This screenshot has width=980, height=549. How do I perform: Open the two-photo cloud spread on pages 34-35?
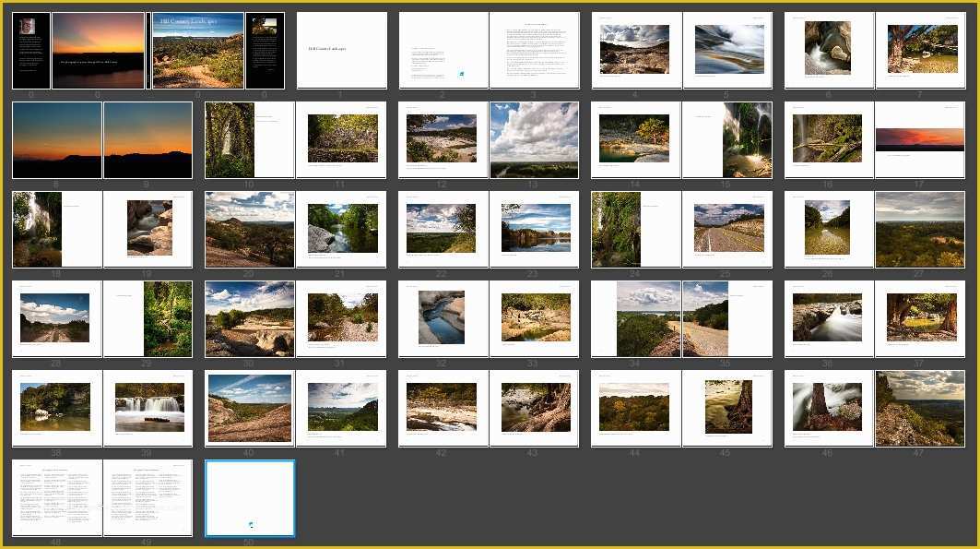[x=681, y=318]
